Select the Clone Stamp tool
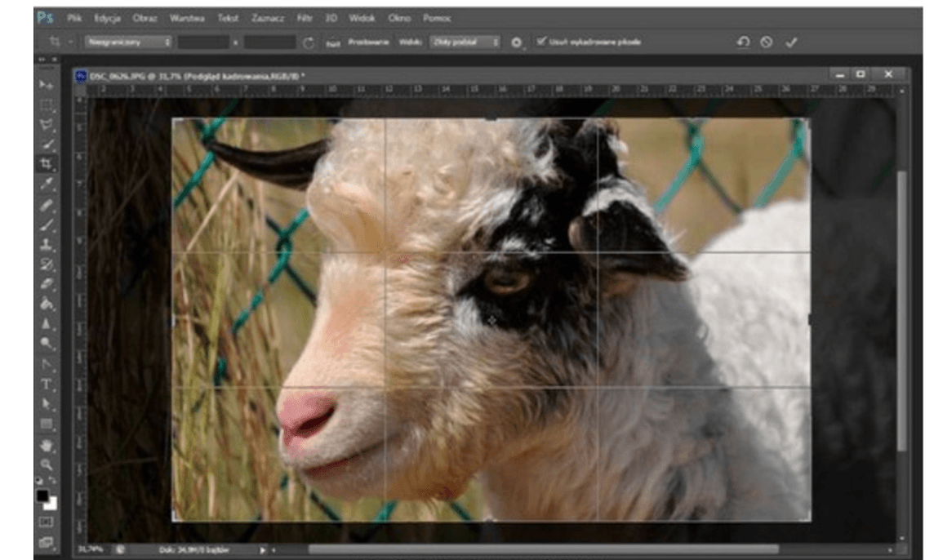 click(47, 244)
